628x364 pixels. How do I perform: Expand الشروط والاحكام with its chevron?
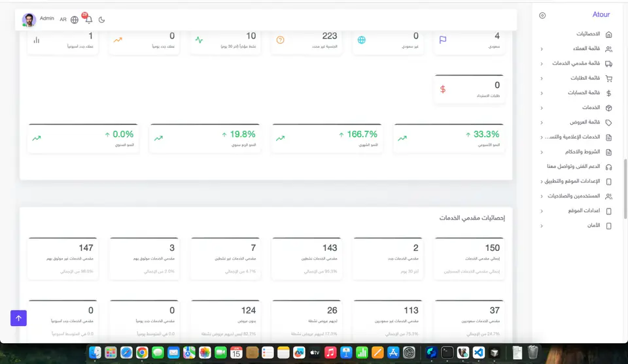click(542, 152)
